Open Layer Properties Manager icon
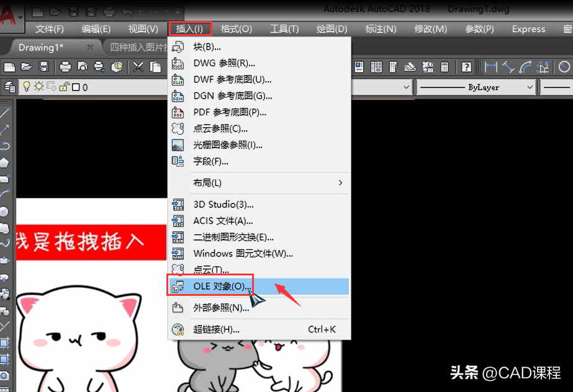573x392 pixels. (9, 87)
